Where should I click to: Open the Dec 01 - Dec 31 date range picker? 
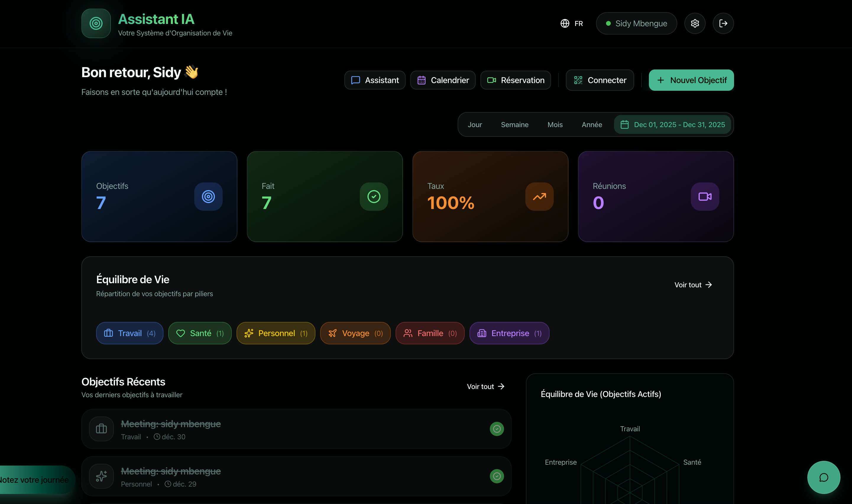pyautogui.click(x=673, y=125)
